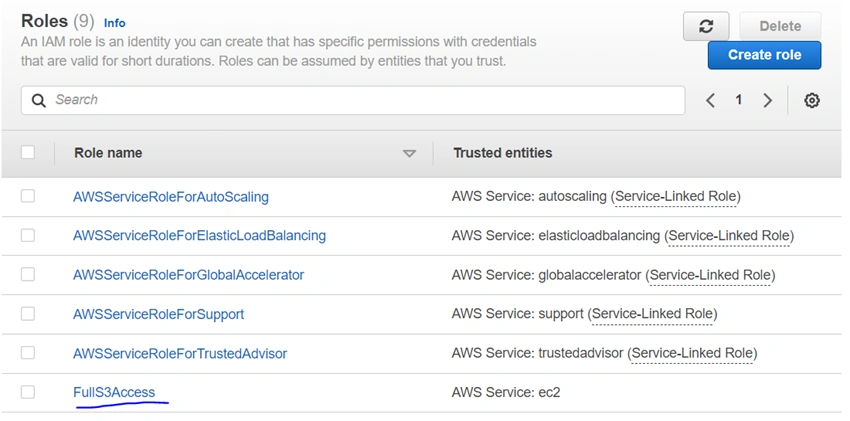The image size is (850, 421).
Task: Open the AWSServiceRoleForSupport role
Action: point(158,314)
